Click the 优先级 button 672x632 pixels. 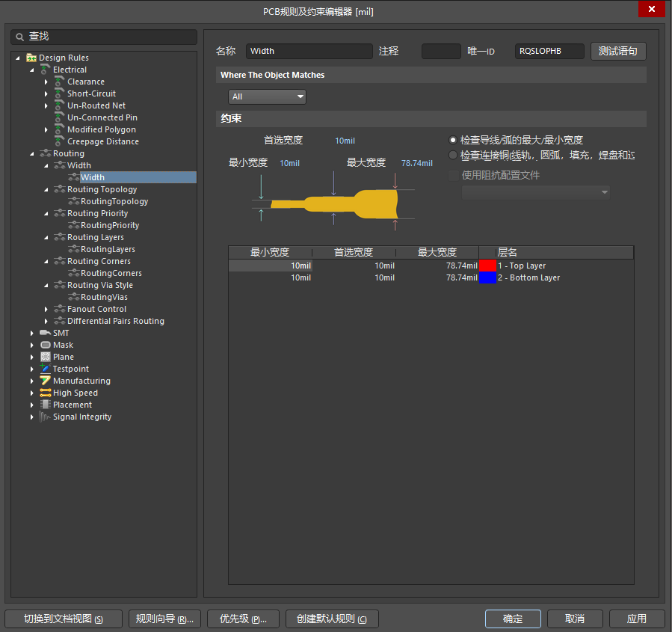click(x=243, y=619)
